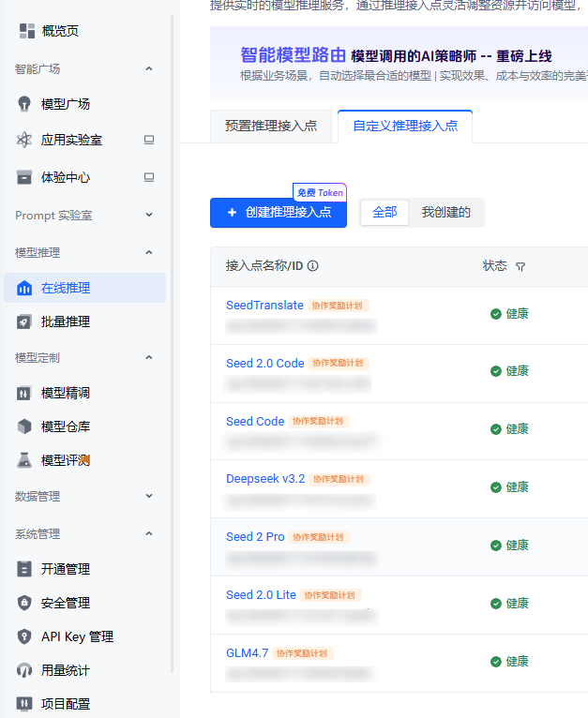The height and width of the screenshot is (718, 588).
Task: Open the 状态 column filter icon
Action: pyautogui.click(x=520, y=267)
